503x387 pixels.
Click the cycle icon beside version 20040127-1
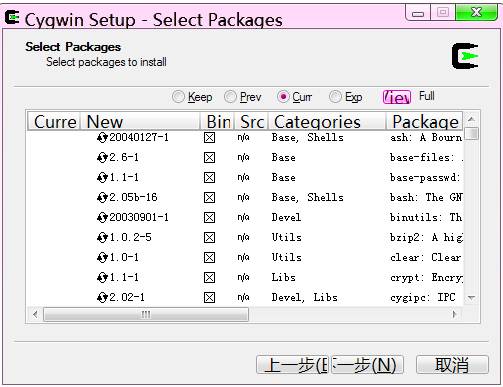(102, 137)
